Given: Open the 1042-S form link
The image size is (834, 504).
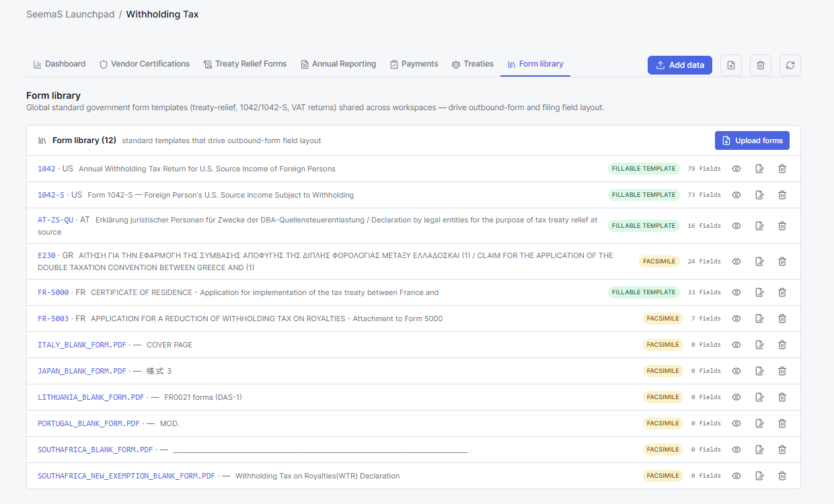Looking at the screenshot, I should click(x=51, y=195).
